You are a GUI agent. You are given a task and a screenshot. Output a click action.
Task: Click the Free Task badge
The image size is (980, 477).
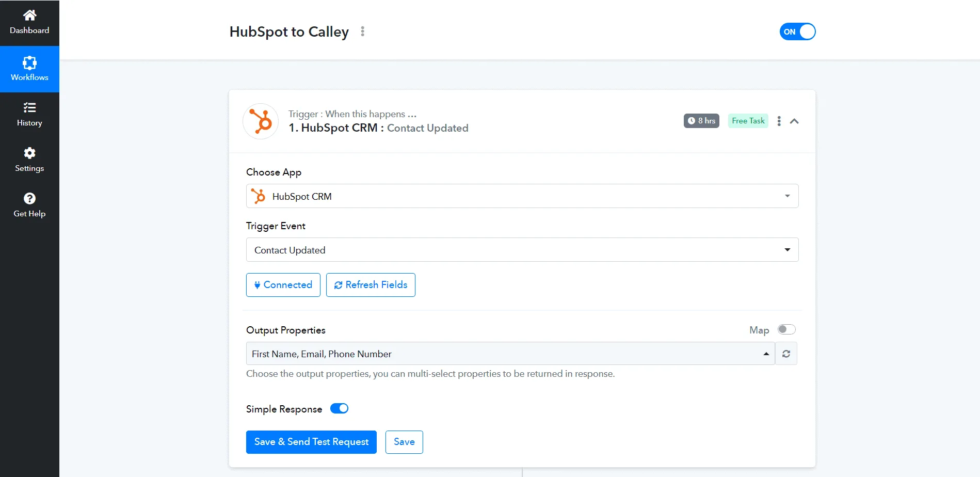(748, 121)
